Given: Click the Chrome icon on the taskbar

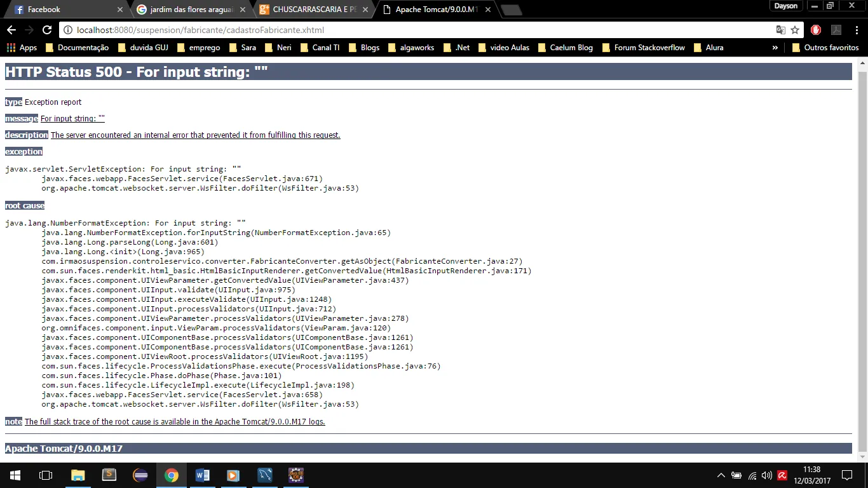Looking at the screenshot, I should tap(172, 475).
